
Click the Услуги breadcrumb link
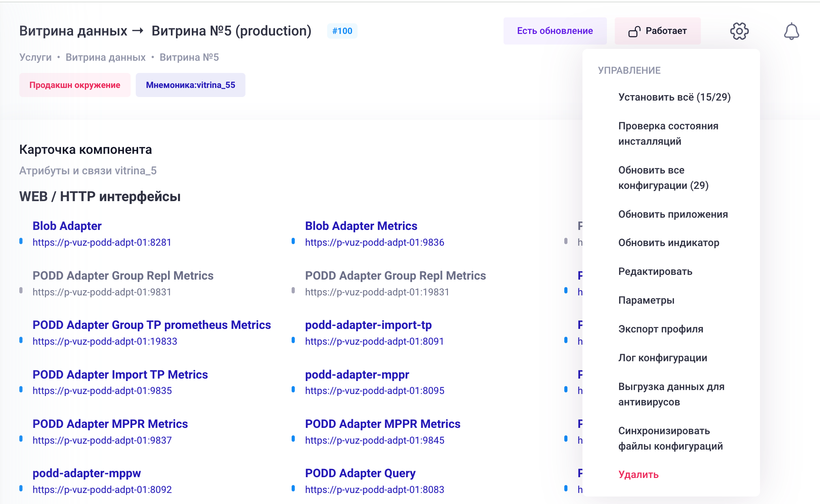point(35,57)
